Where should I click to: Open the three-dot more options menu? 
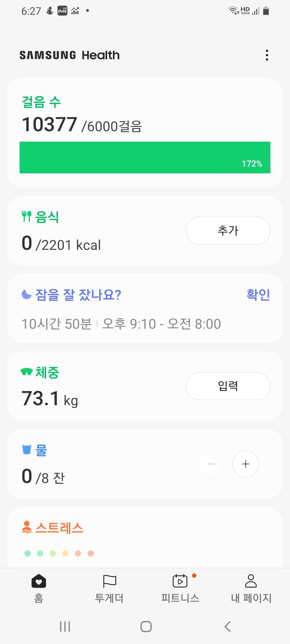click(267, 55)
